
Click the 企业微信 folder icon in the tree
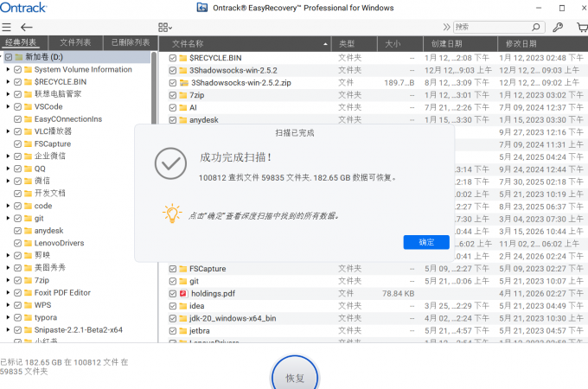pos(29,156)
